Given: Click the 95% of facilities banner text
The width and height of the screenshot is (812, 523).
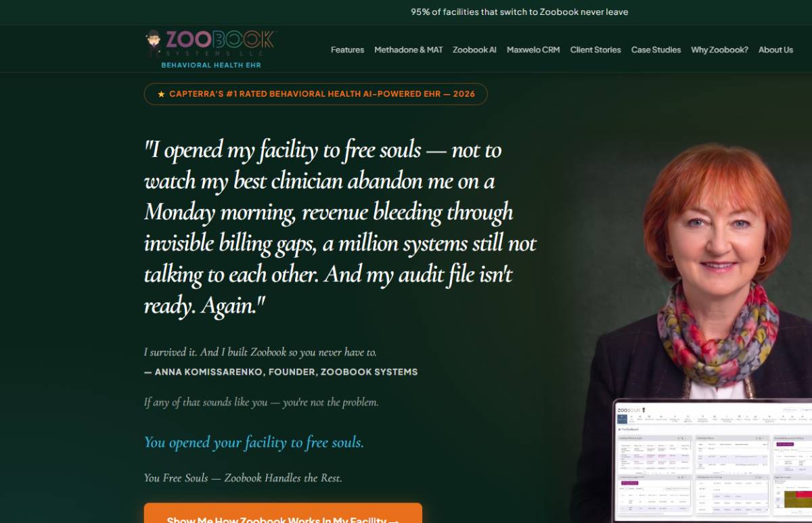Looking at the screenshot, I should pyautogui.click(x=519, y=12).
